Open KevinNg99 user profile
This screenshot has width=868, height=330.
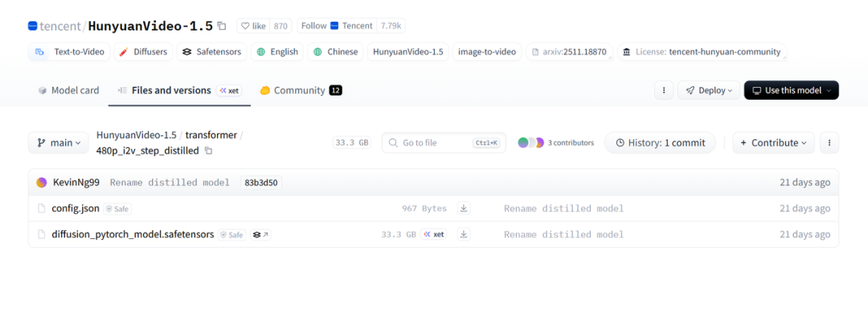click(76, 183)
